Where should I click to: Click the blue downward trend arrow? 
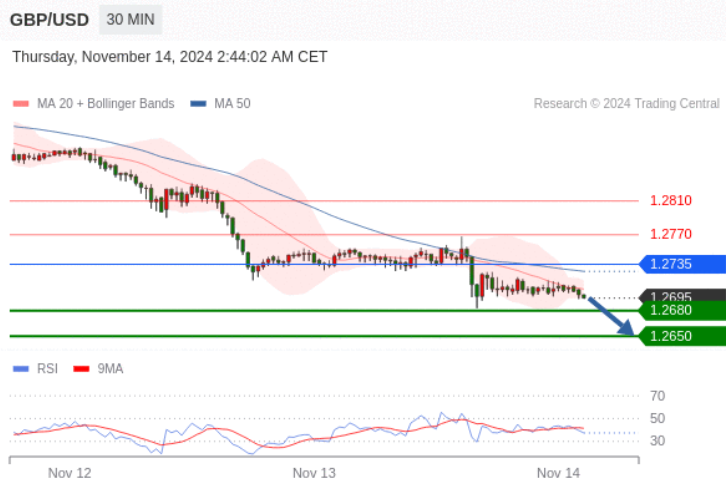tap(611, 316)
